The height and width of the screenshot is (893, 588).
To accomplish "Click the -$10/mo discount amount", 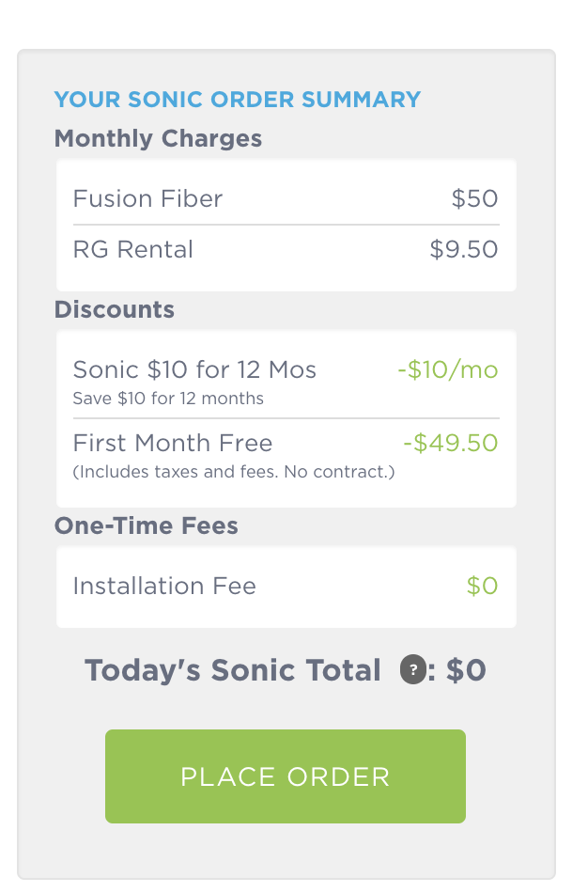I will pos(448,370).
